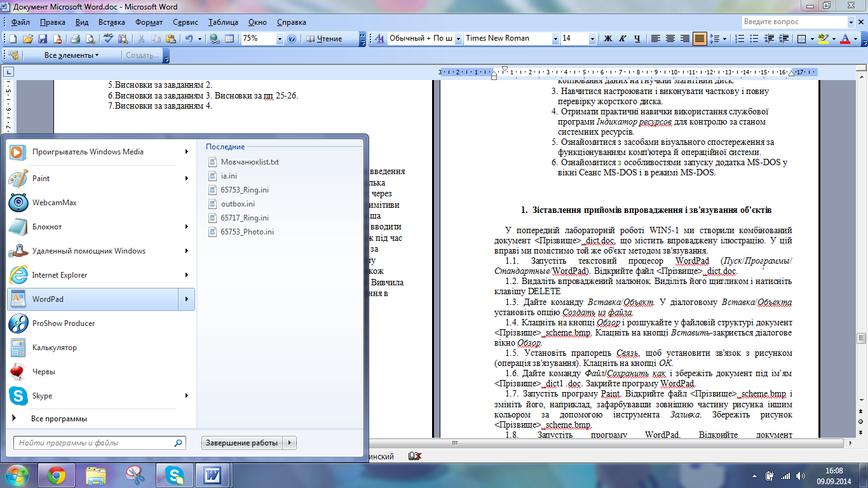The height and width of the screenshot is (488, 868).
Task: Click the Print icon in Word toolbar
Action: tap(75, 39)
